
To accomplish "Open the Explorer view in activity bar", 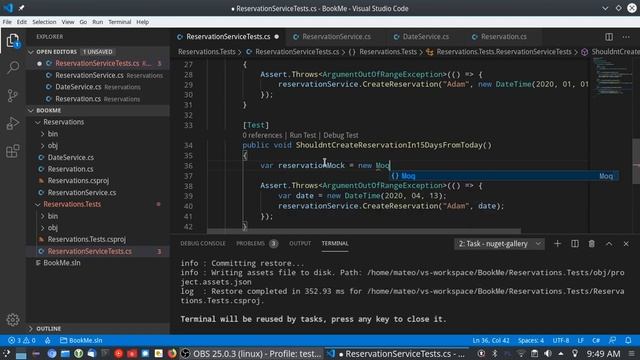I will 13,41.
